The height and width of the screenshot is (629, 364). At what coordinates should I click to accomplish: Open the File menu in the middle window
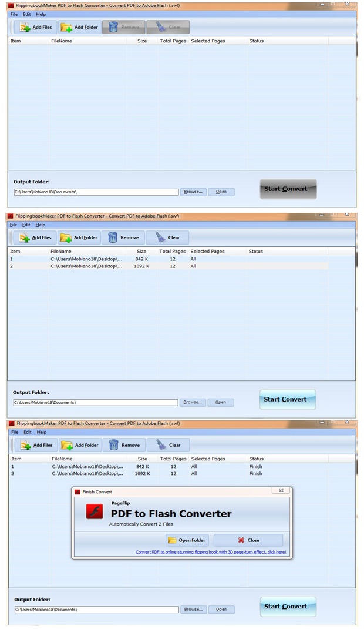[14, 225]
